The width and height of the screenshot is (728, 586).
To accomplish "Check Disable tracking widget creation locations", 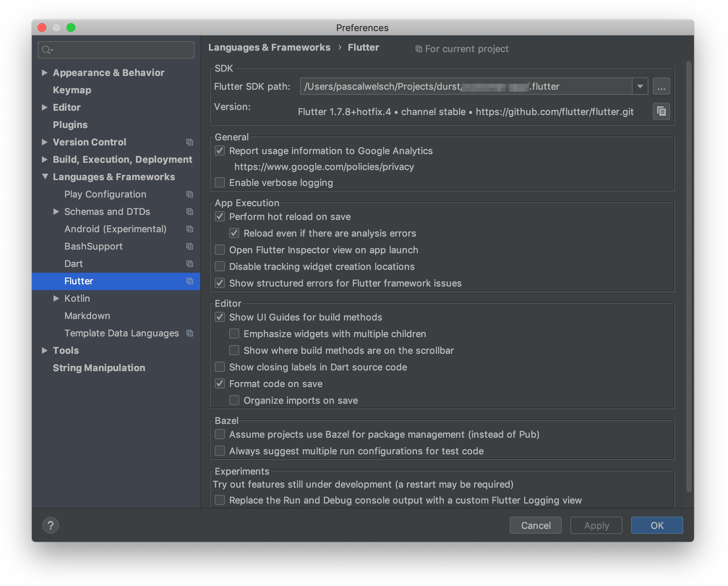I will point(220,267).
